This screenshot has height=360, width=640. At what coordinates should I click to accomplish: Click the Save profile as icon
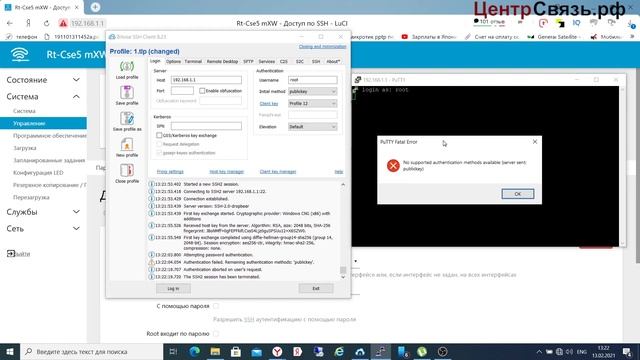click(x=127, y=118)
